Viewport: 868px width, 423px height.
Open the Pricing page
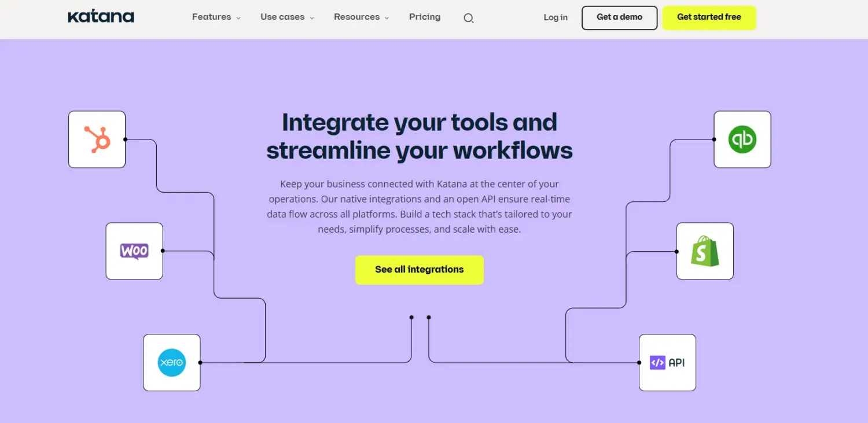coord(425,17)
